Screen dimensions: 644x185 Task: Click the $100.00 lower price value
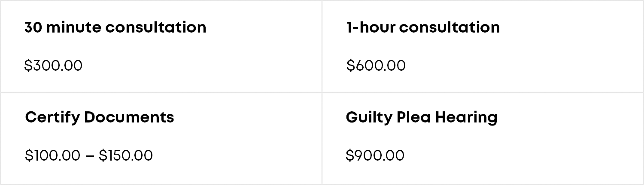coord(52,155)
